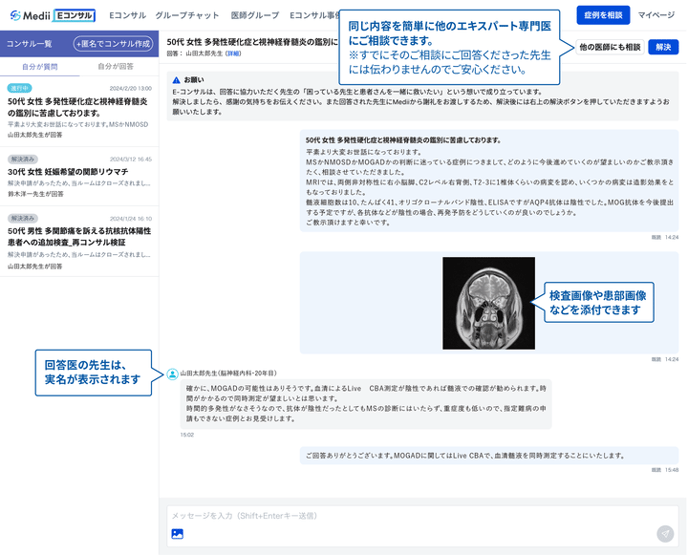Click the 2024/3/12 16:45 timestamp
The width and height of the screenshot is (688, 555).
131,159
